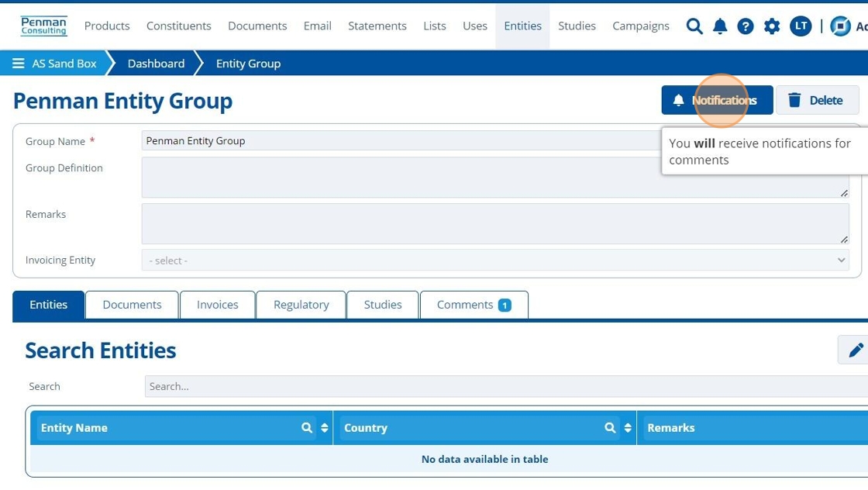Click the Country column header text
Image resolution: width=868 pixels, height=490 pixels.
click(365, 427)
